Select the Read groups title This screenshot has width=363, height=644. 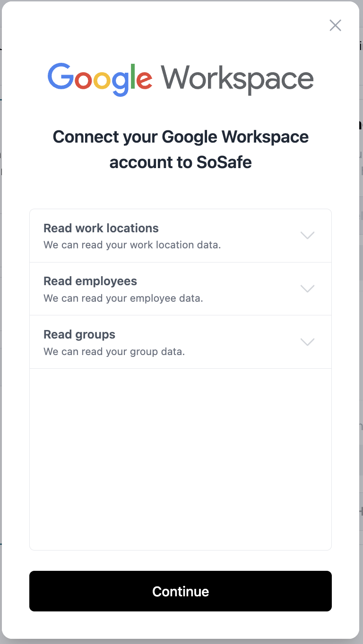[79, 335]
